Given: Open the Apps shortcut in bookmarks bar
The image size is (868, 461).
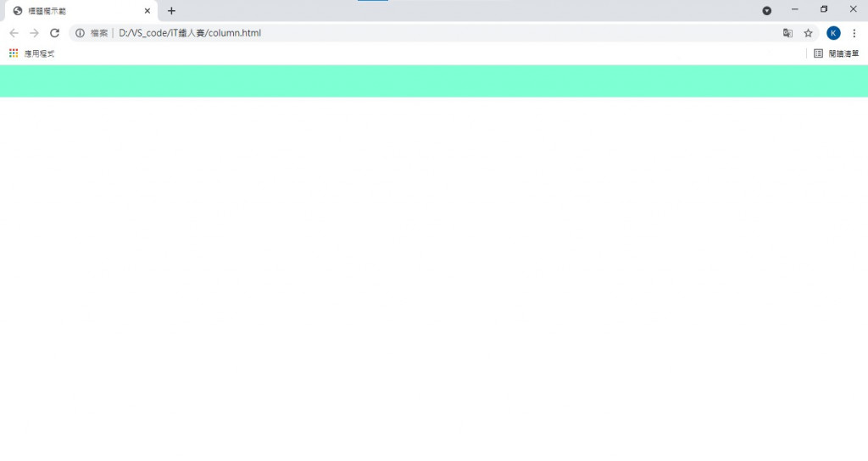Looking at the screenshot, I should coord(32,53).
